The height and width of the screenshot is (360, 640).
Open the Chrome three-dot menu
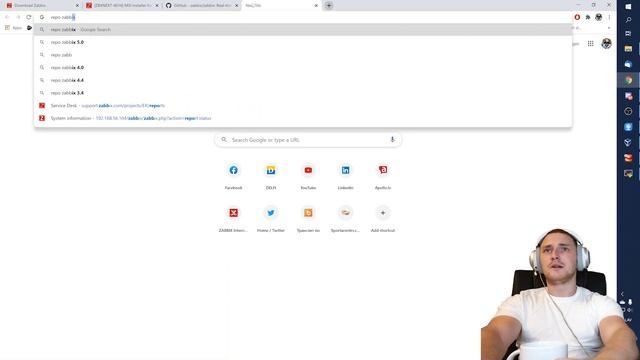coord(609,17)
